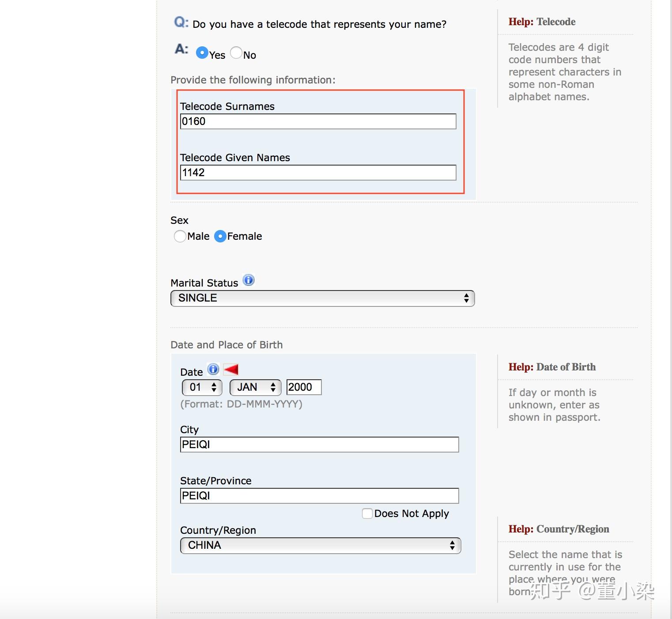This screenshot has height=619, width=672.
Task: Check the Does Not Apply box
Action: [367, 513]
